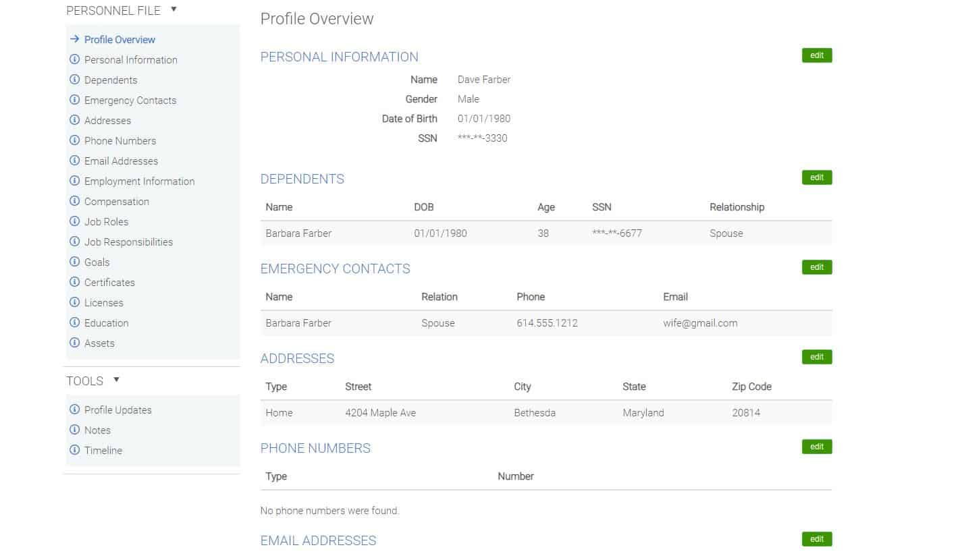This screenshot has width=962, height=560.
Task: Click the Relationship column header
Action: click(x=737, y=207)
